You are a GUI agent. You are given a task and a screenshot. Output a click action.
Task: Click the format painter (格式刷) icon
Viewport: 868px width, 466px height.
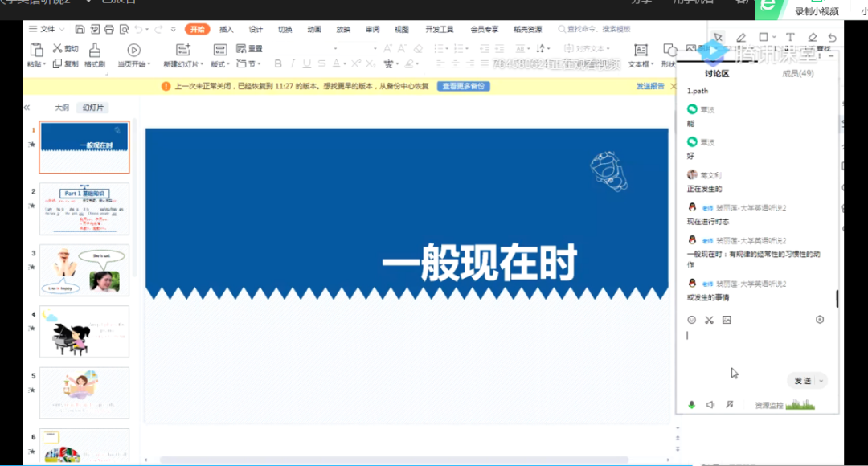[x=95, y=51]
